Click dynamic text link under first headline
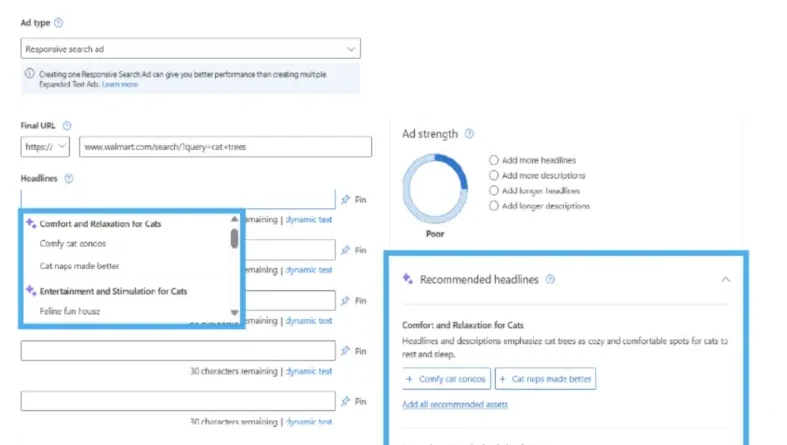787x445 pixels. pyautogui.click(x=309, y=220)
